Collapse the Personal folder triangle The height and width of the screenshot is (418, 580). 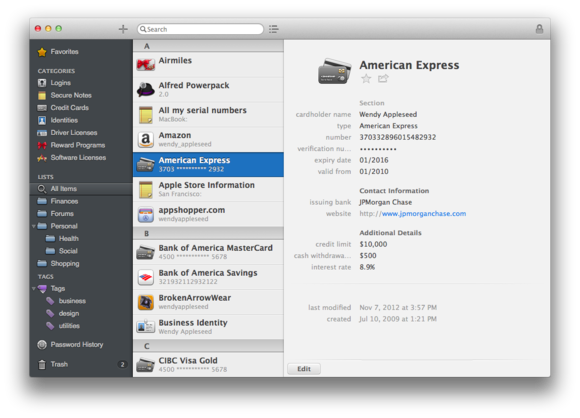point(34,226)
